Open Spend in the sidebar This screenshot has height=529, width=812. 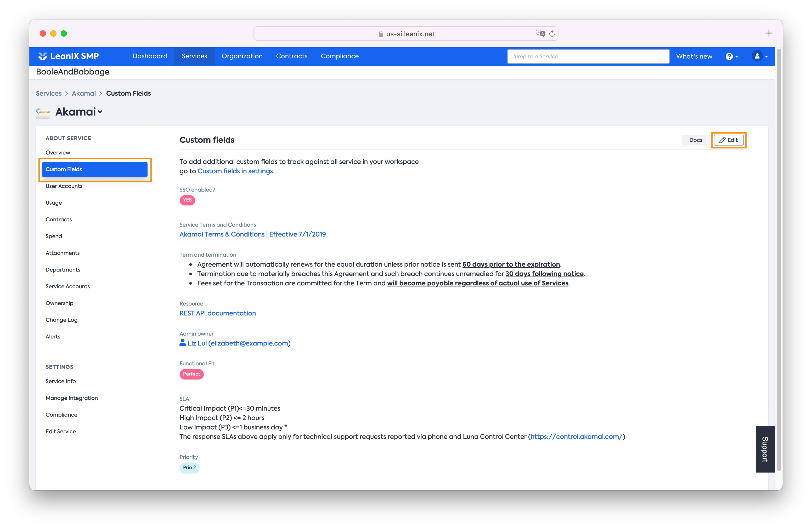click(x=54, y=236)
